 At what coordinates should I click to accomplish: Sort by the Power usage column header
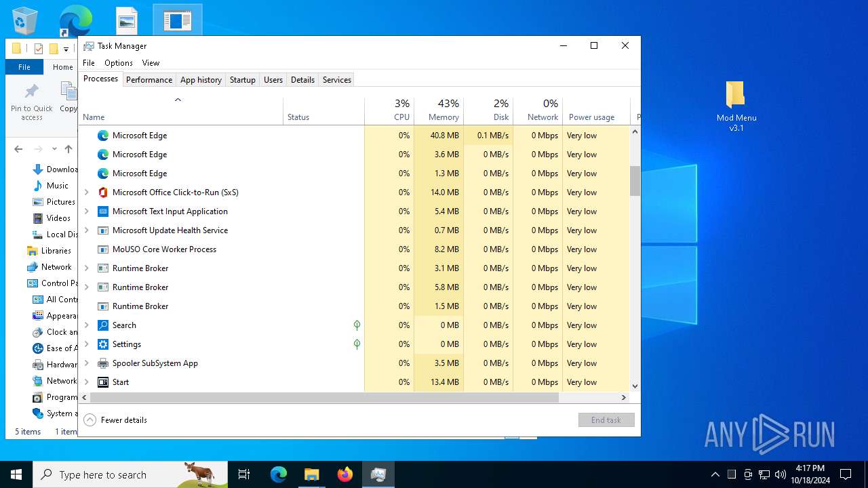pyautogui.click(x=597, y=111)
